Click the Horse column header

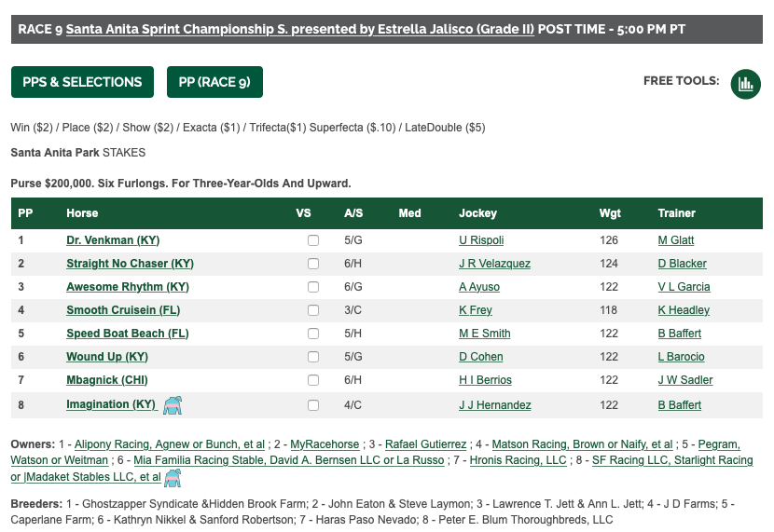[x=82, y=213]
